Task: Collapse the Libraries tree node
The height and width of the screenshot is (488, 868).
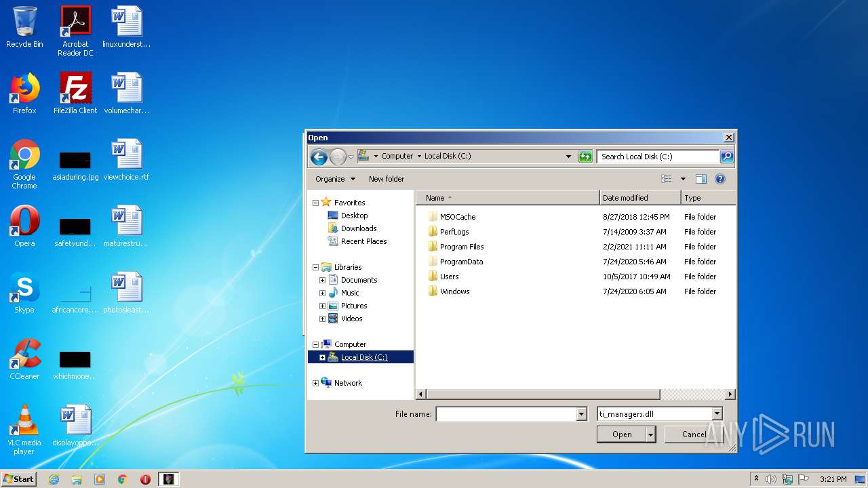Action: pyautogui.click(x=315, y=267)
